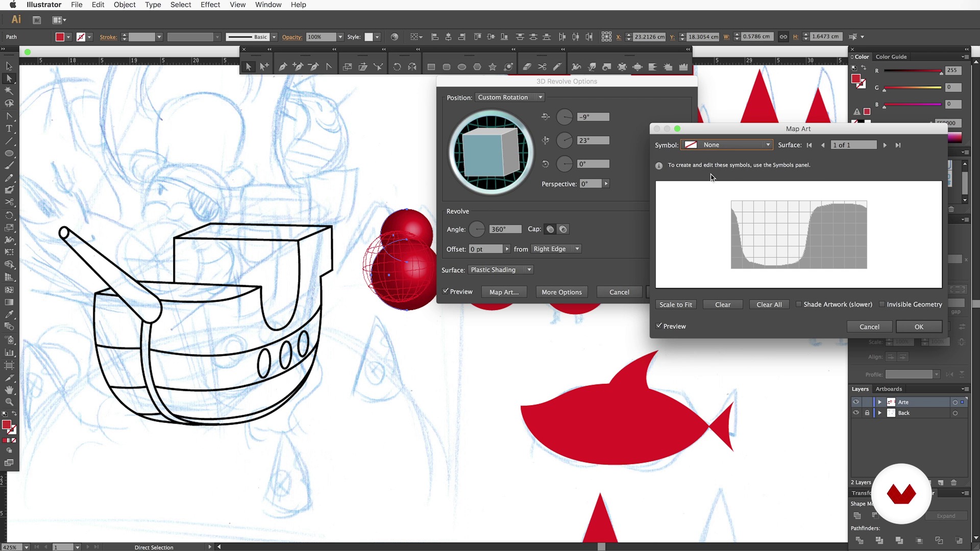Open the Window menu
This screenshot has width=980, height=551.
(x=268, y=5)
